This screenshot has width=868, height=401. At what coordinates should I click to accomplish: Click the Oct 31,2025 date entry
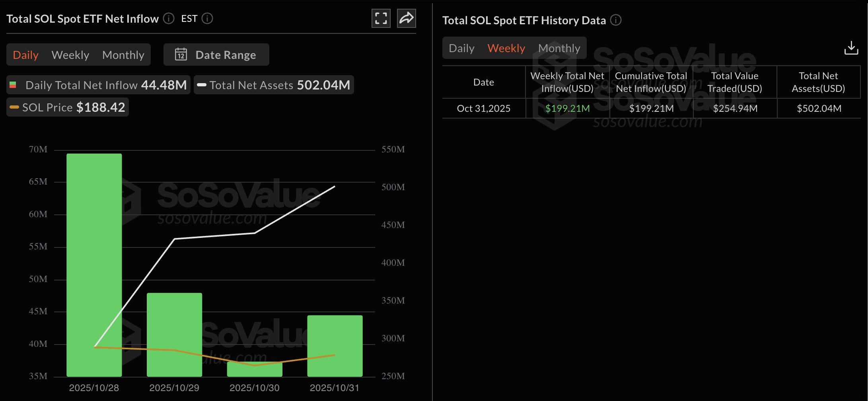[x=483, y=108]
